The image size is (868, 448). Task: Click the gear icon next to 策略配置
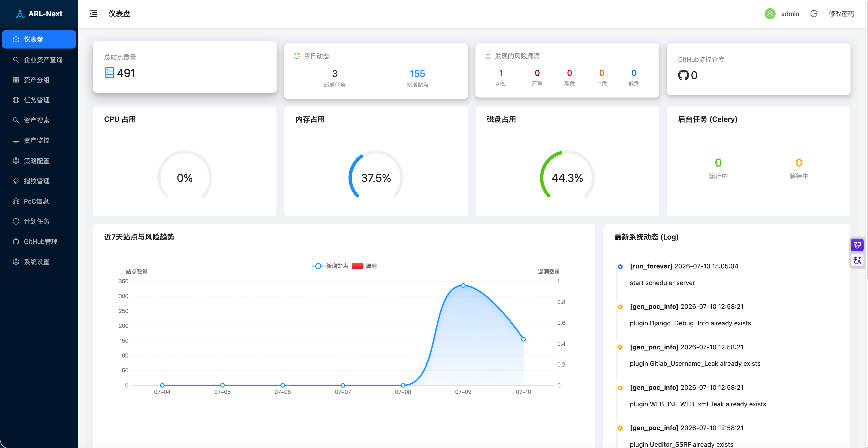pyautogui.click(x=16, y=161)
